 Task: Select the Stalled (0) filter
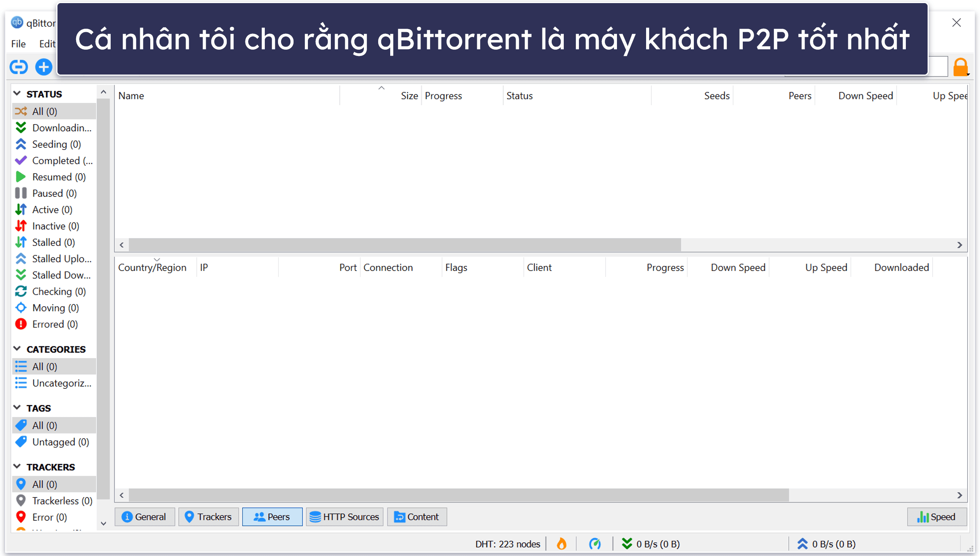[54, 242]
